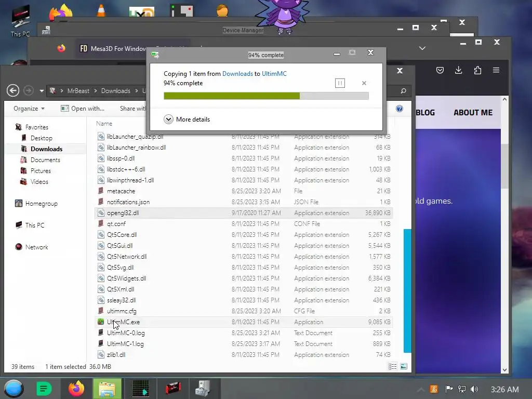Click the Explorer search magnifier icon
The image size is (532, 399).
point(403,91)
